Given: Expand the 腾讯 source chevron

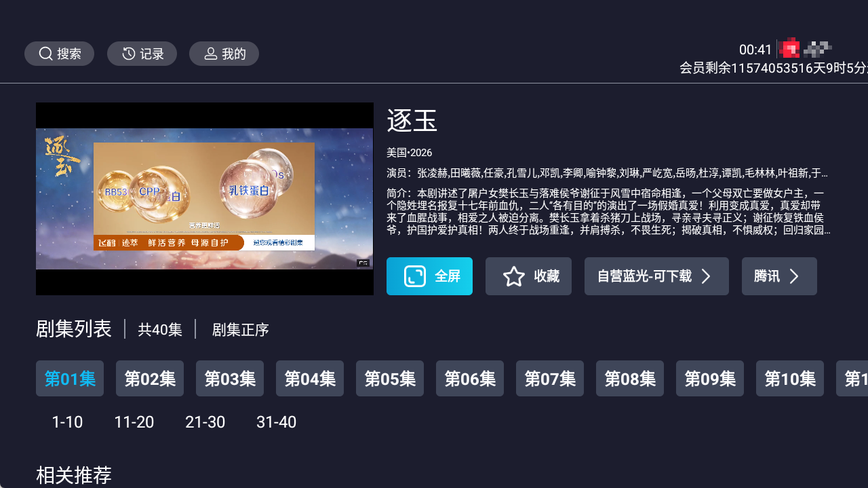Looking at the screenshot, I should [x=794, y=276].
